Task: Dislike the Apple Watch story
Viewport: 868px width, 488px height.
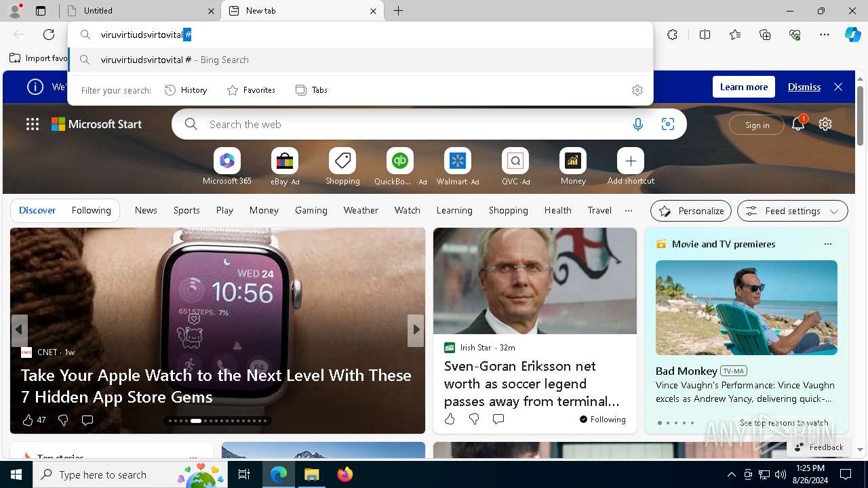Action: click(x=63, y=420)
